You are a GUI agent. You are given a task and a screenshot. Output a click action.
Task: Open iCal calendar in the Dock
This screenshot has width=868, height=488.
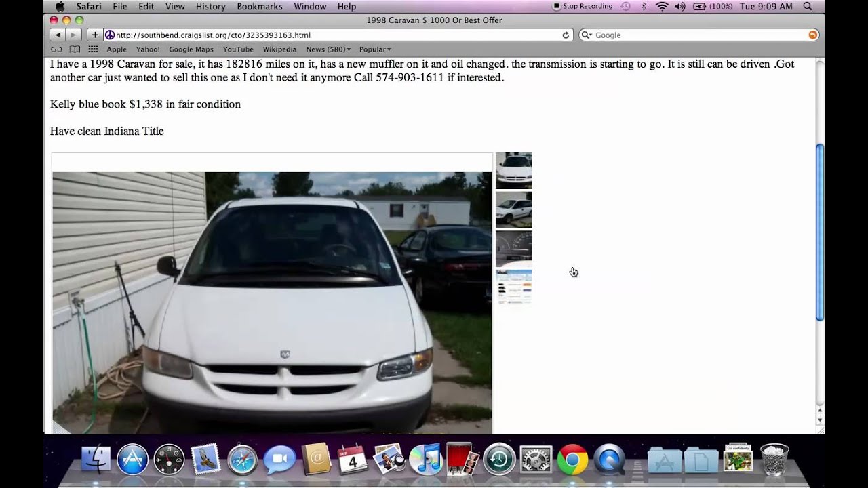click(352, 460)
